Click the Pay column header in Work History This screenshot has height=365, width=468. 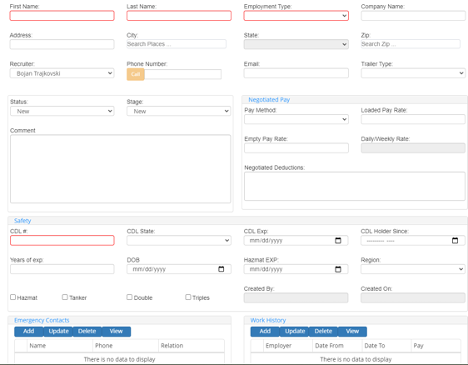coord(436,346)
